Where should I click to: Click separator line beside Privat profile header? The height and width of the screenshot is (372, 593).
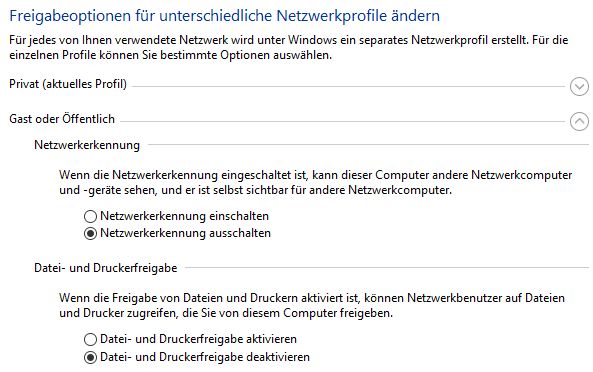pos(348,87)
